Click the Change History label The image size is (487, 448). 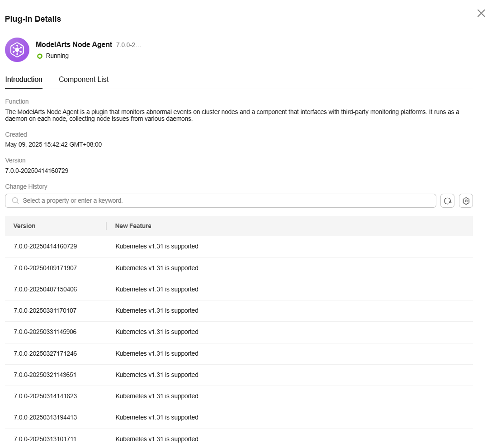click(26, 186)
